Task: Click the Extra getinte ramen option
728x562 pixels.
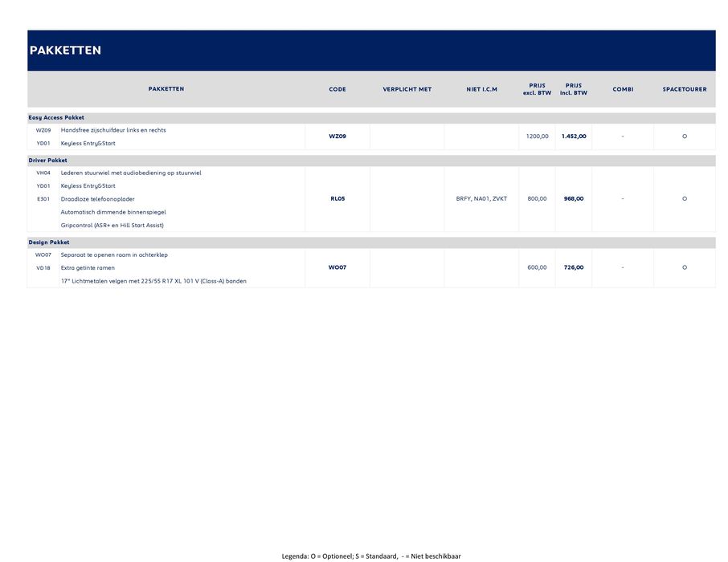Action: coord(88,268)
